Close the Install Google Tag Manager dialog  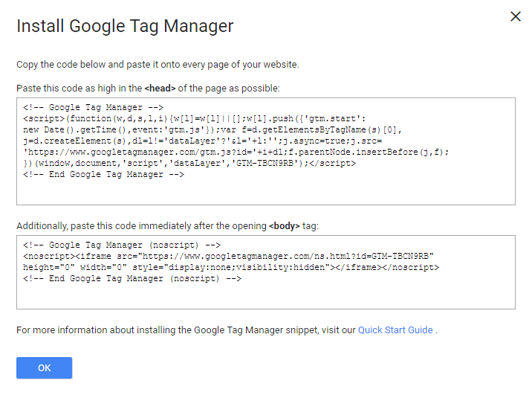(516, 16)
